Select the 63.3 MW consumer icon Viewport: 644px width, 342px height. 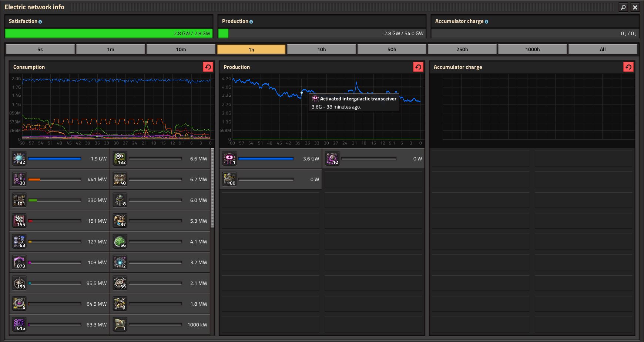pos(19,325)
